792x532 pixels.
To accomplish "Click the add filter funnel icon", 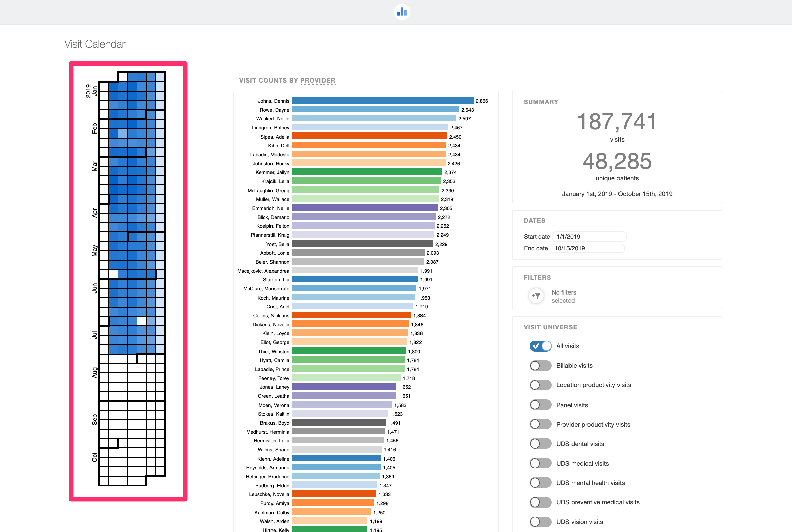I will [536, 296].
